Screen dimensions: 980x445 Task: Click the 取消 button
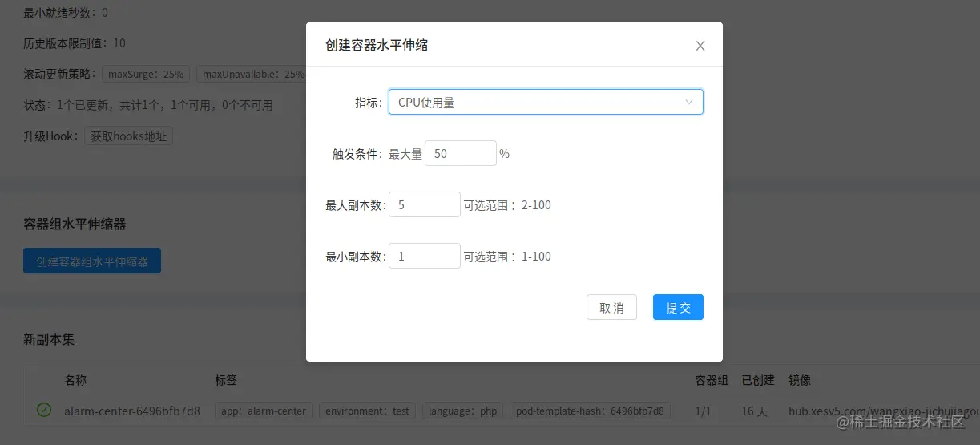[x=611, y=307]
